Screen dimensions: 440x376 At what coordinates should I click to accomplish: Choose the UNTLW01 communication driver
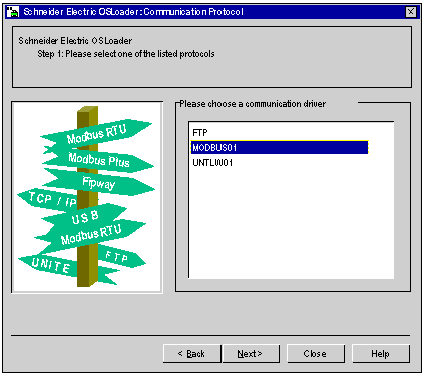pyautogui.click(x=279, y=163)
